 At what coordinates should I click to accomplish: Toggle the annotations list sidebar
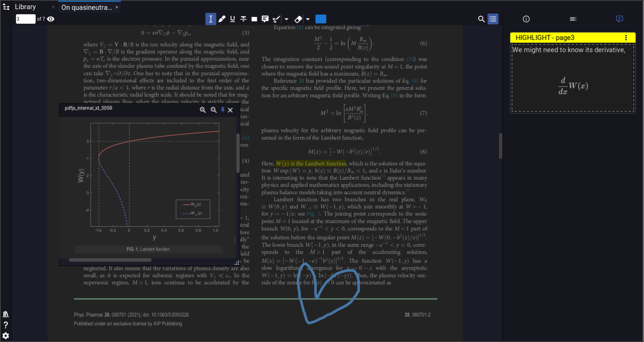point(493,19)
